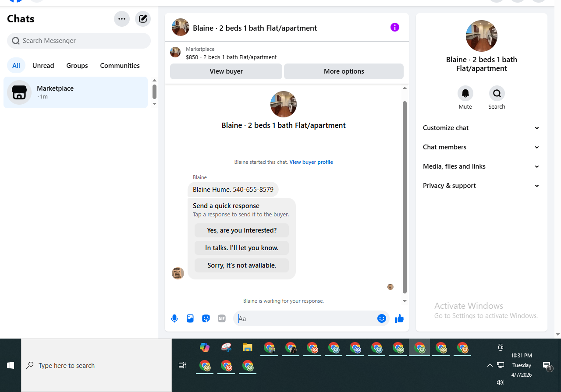
Task: Click the small seen-receipt avatar
Action: [x=391, y=287]
